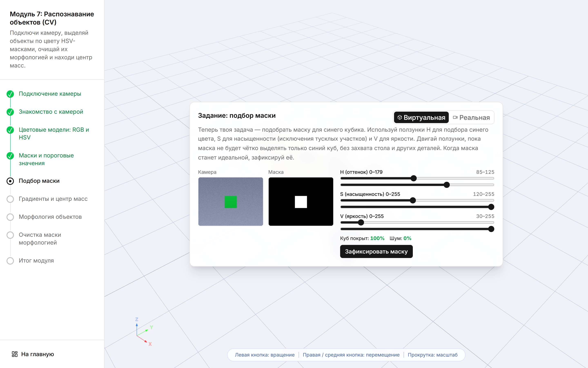588x368 pixels.
Task: Click the Маска preview image
Action: point(301,202)
